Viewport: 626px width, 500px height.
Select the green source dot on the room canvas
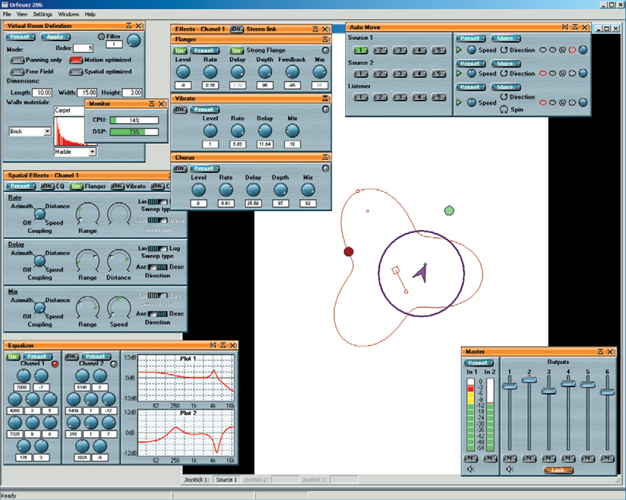pos(449,210)
